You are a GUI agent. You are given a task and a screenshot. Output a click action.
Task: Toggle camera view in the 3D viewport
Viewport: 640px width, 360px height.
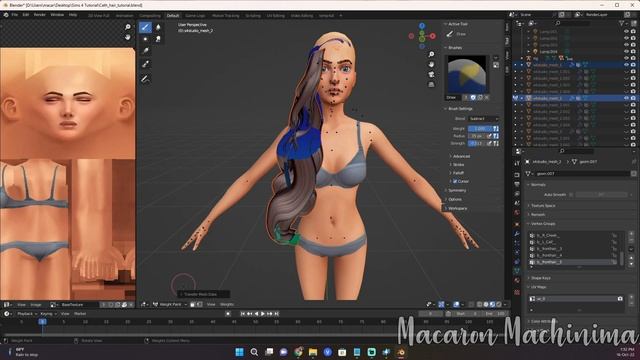coord(431,74)
